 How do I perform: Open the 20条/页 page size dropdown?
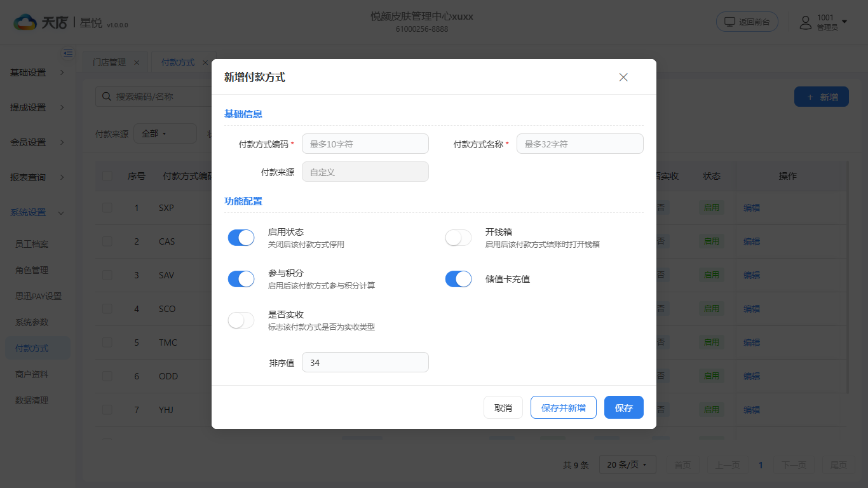(x=628, y=465)
